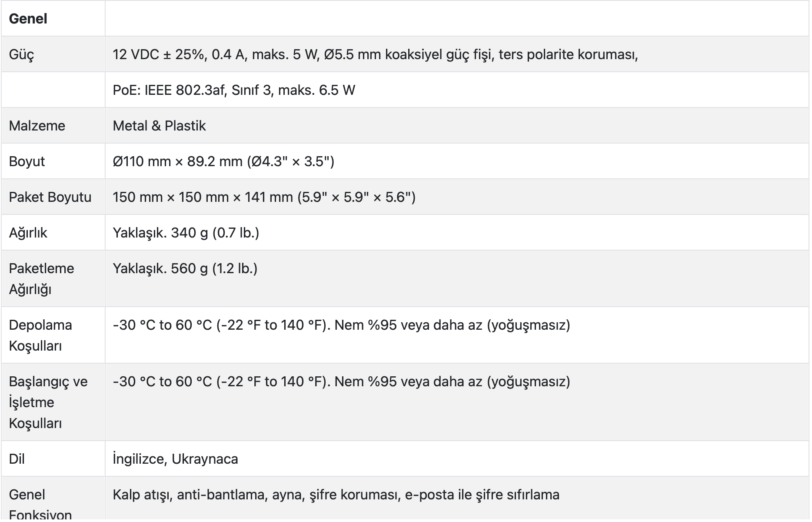Image resolution: width=812 pixels, height=522 pixels.
Task: Click the 340 g weight value
Action: tap(186, 233)
